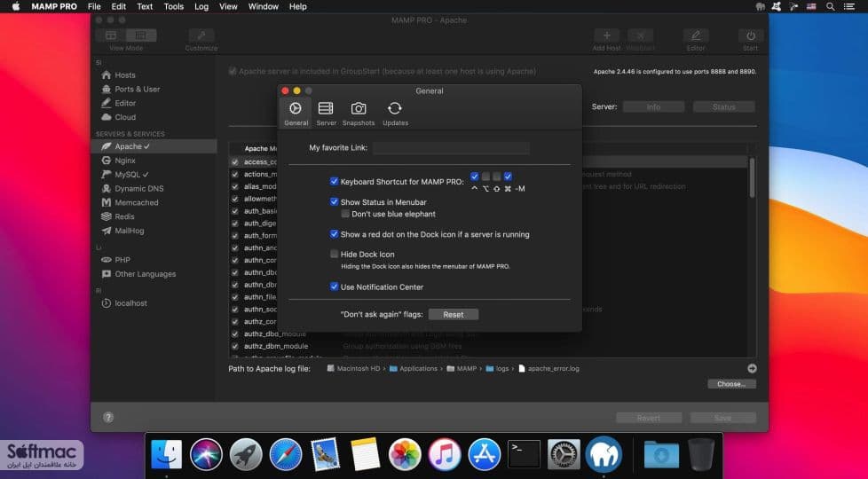868x479 pixels.
Task: Click the server Status button
Action: pyautogui.click(x=723, y=106)
